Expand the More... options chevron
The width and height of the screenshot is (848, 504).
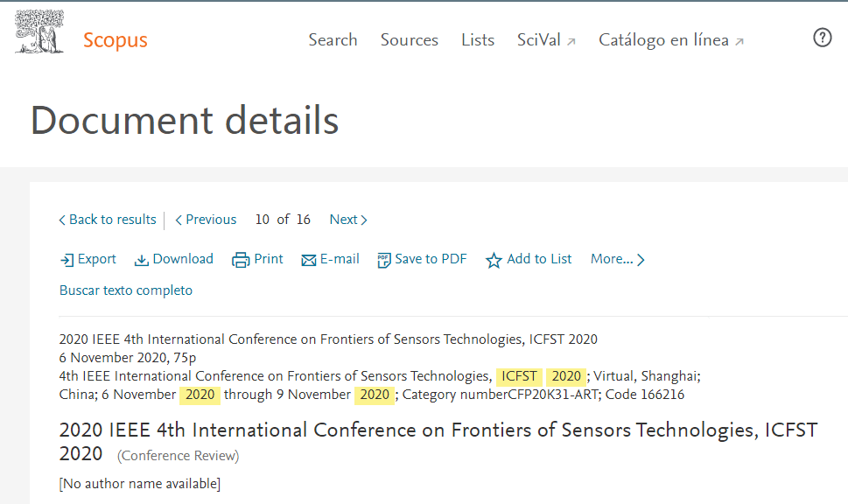(x=641, y=260)
